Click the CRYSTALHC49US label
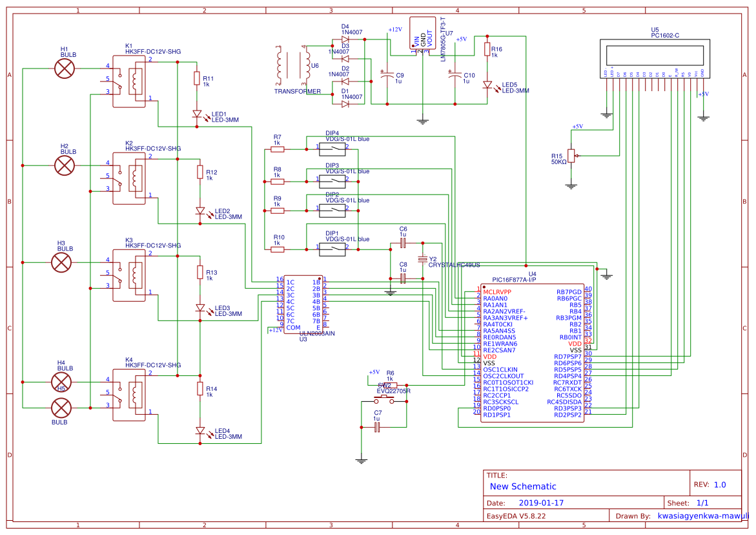The height and width of the screenshot is (535, 756). [454, 266]
